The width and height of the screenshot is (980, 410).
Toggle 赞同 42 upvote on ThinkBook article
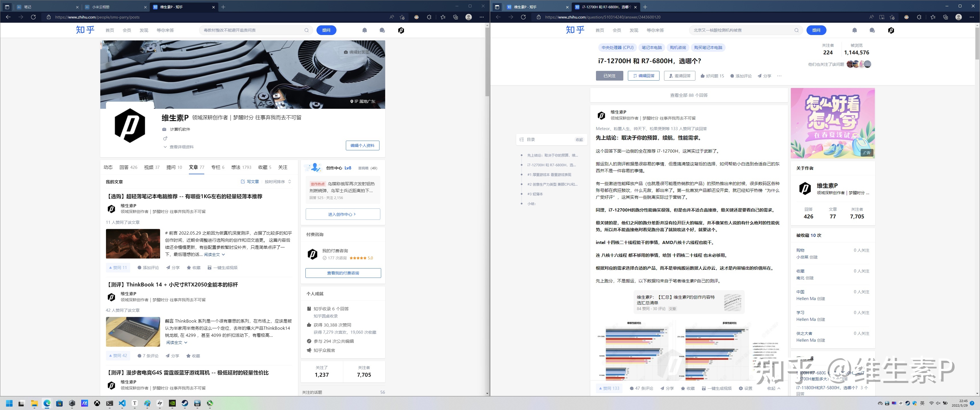coord(118,356)
